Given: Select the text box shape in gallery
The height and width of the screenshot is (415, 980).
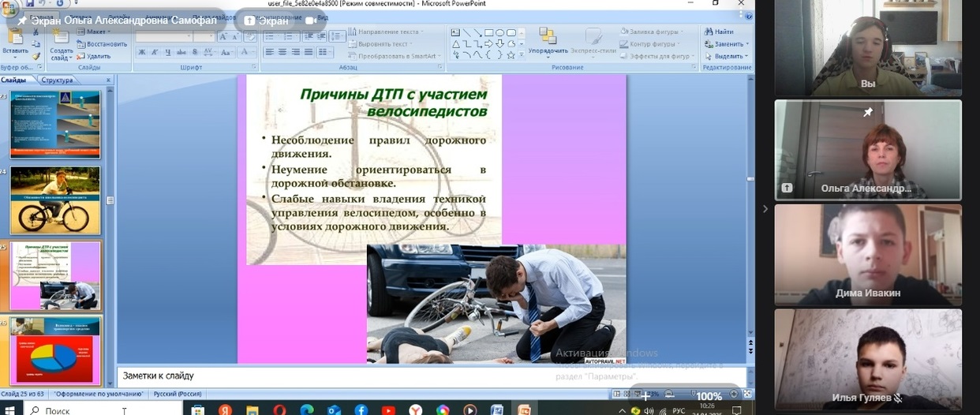Looking at the screenshot, I should (x=456, y=33).
